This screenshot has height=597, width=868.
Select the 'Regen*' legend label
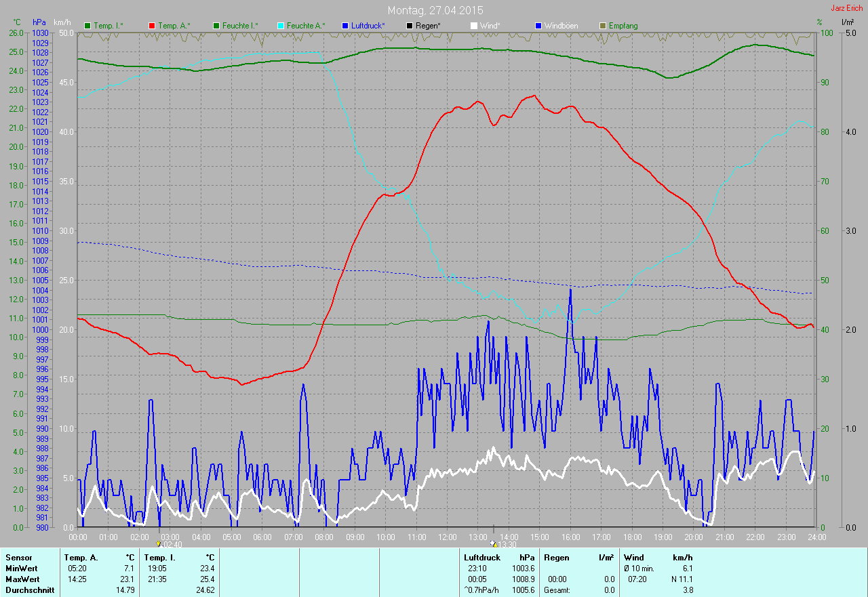tap(429, 26)
